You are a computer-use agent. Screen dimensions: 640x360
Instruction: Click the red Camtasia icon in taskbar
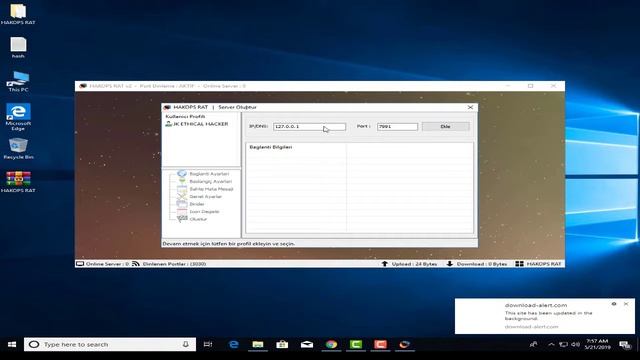pyautogui.click(x=380, y=344)
